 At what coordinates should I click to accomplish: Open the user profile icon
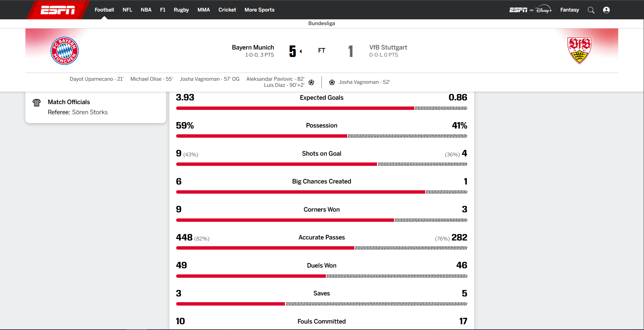tap(606, 10)
